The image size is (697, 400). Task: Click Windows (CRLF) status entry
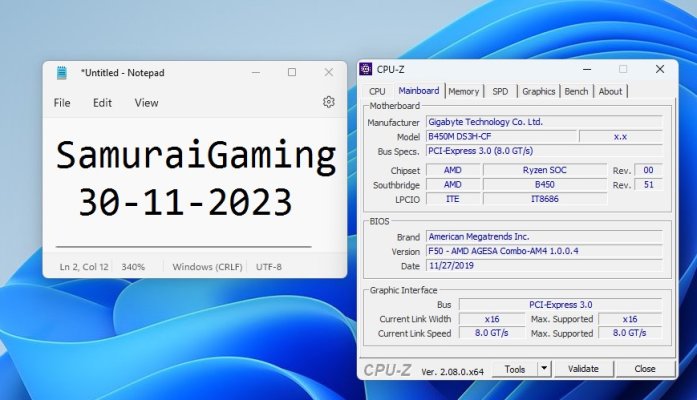tap(207, 267)
